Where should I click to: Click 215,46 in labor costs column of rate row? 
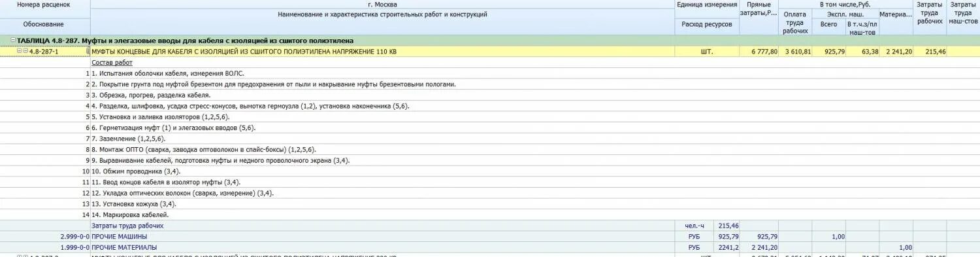tap(936, 51)
